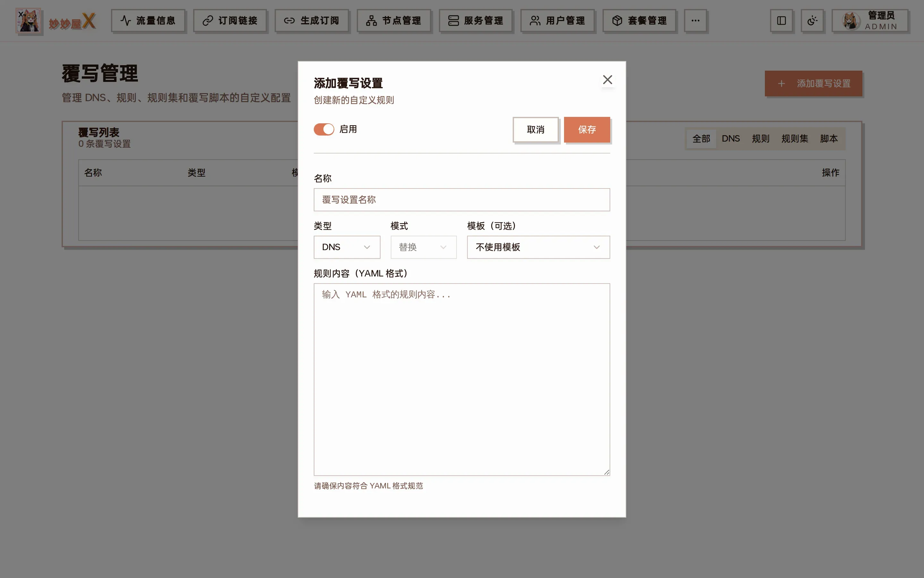Image resolution: width=924 pixels, height=578 pixels.
Task: Select the 规则集 filter tab
Action: click(x=795, y=138)
